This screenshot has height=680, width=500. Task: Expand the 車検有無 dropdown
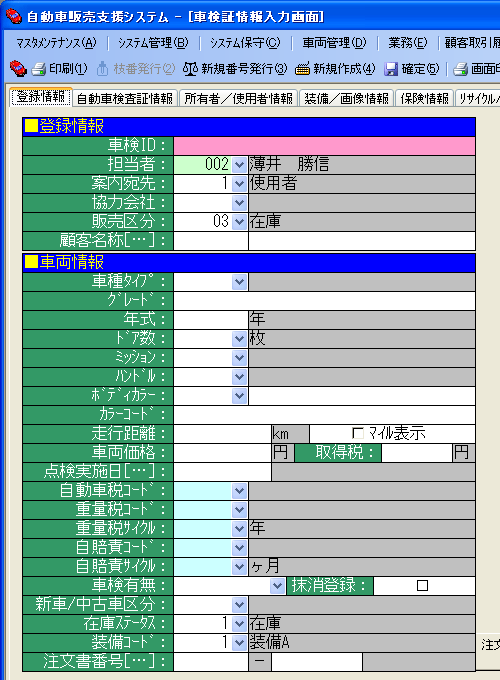point(277,586)
